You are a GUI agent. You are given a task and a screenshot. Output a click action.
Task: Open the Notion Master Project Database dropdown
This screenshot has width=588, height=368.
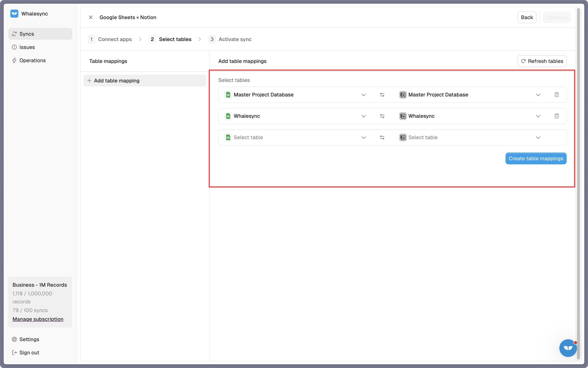tap(470, 95)
